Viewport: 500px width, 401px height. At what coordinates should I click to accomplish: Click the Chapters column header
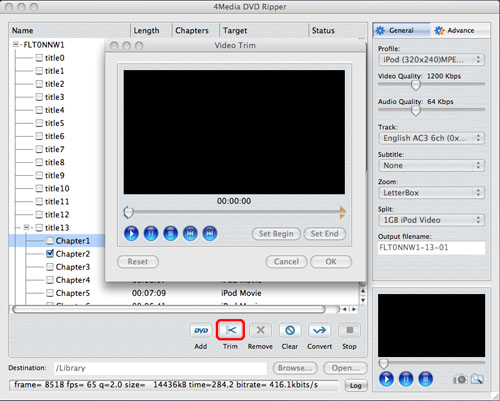click(196, 30)
